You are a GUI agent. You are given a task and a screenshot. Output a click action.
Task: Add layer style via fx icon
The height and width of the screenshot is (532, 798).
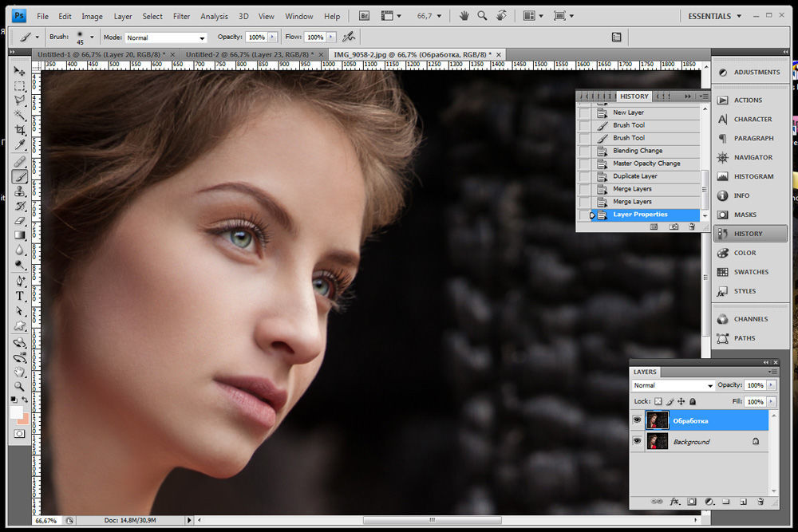tap(674, 502)
